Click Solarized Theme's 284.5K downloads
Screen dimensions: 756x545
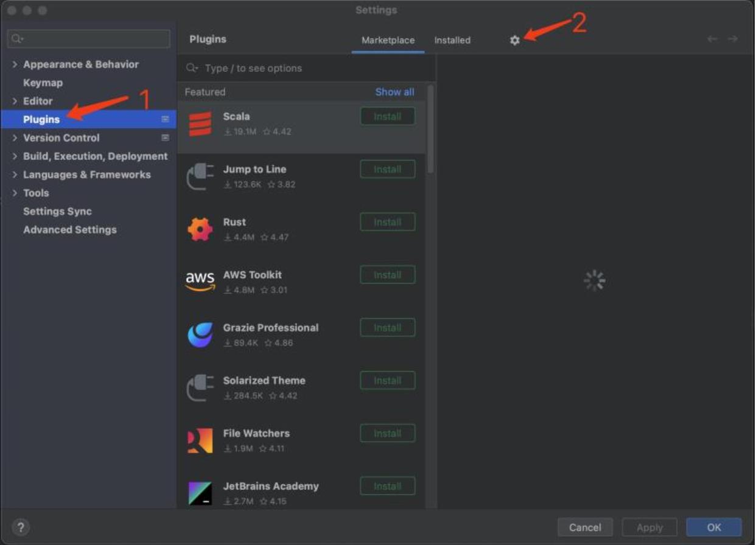point(243,396)
